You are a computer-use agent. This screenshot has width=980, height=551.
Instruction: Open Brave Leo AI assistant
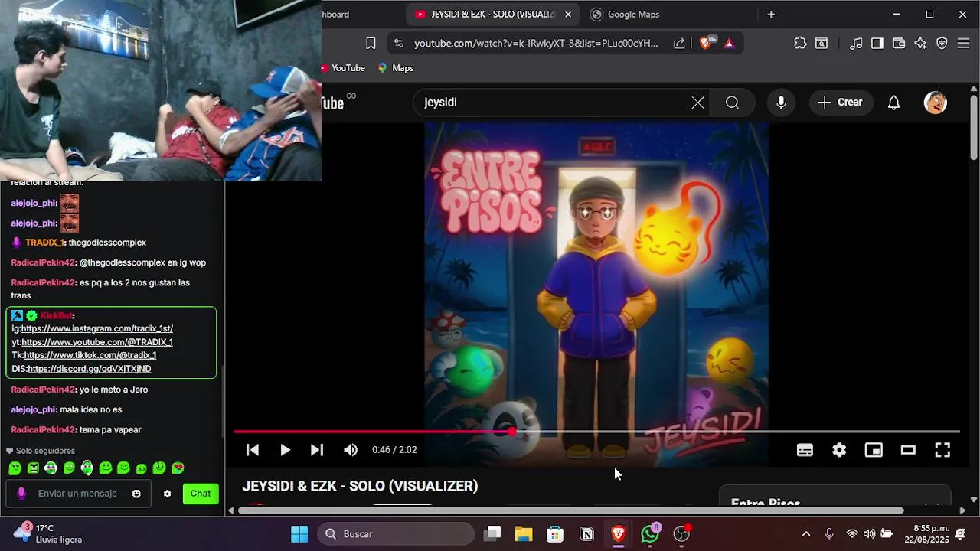pos(920,44)
